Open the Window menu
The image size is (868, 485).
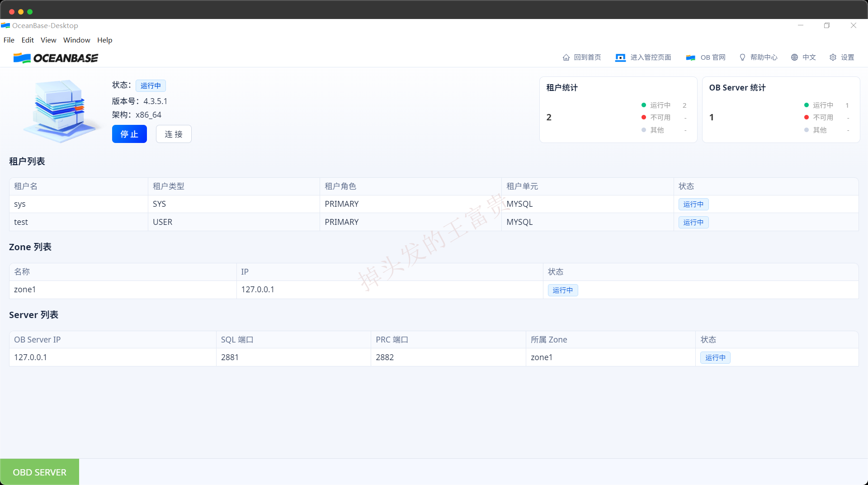(x=77, y=40)
